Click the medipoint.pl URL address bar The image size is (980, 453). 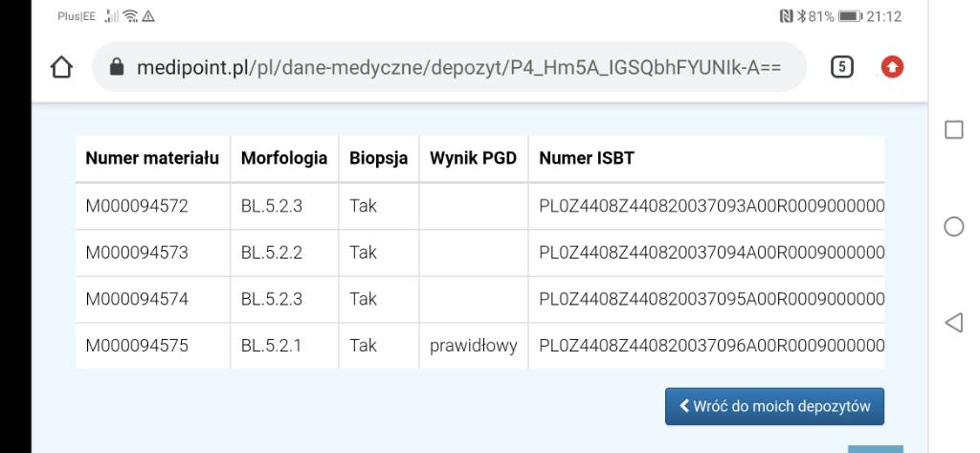[x=450, y=67]
